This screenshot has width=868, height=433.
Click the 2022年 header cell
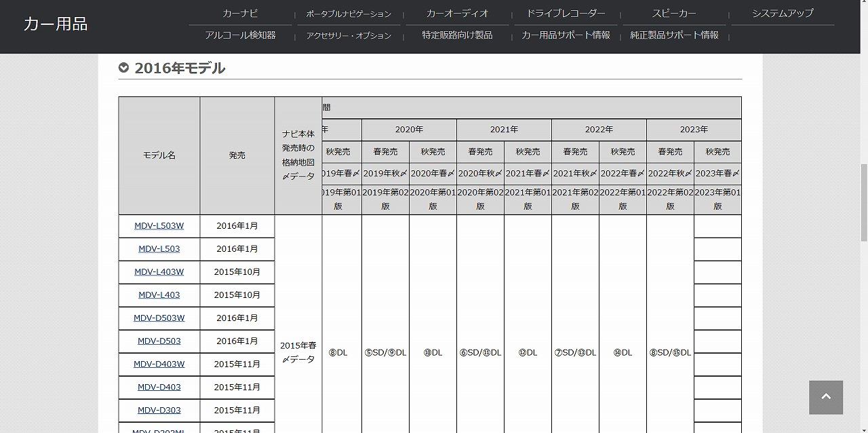[x=599, y=130]
